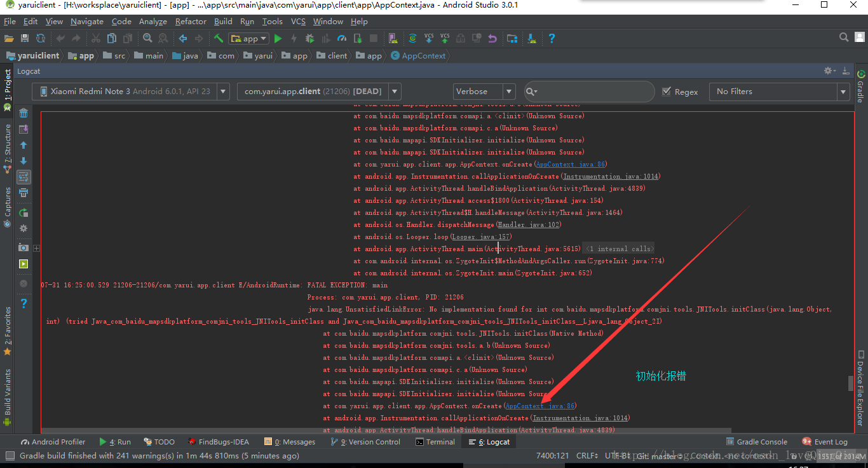Navigate back with the blue left arrow

(x=183, y=38)
